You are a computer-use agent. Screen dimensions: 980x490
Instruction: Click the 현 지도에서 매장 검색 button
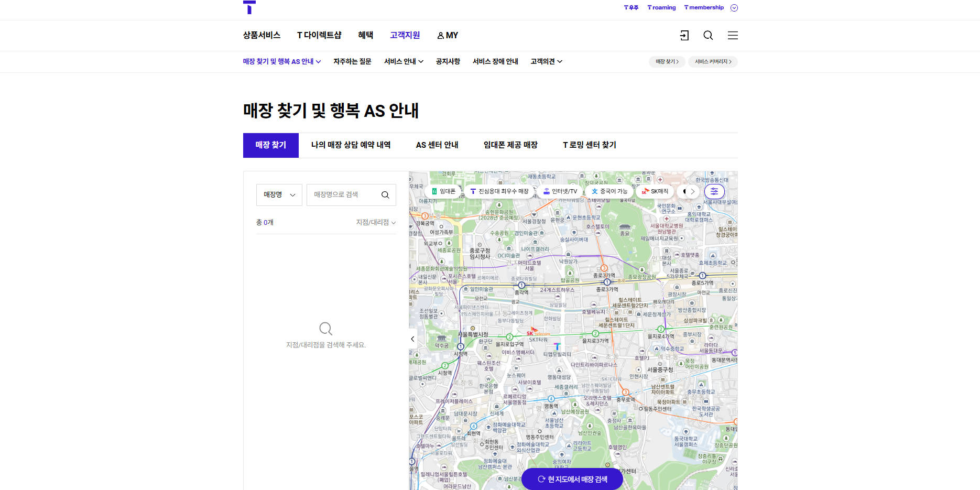572,478
